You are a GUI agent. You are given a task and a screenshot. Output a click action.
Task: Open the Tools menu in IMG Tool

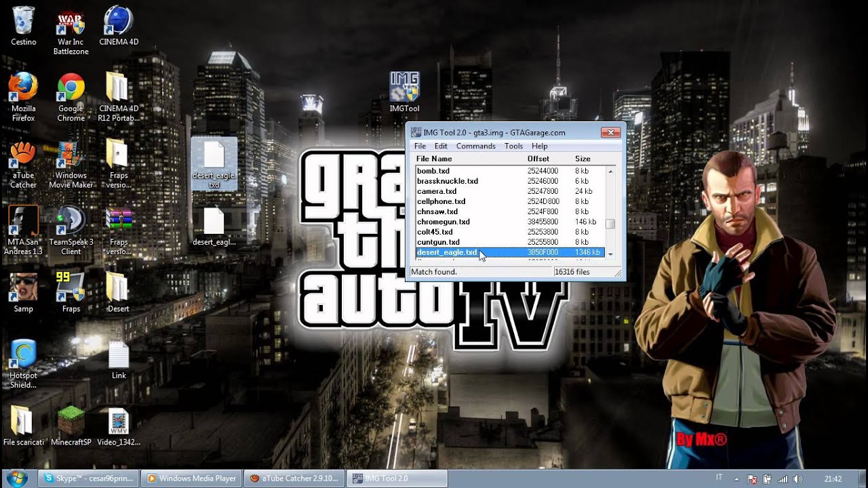click(x=513, y=146)
